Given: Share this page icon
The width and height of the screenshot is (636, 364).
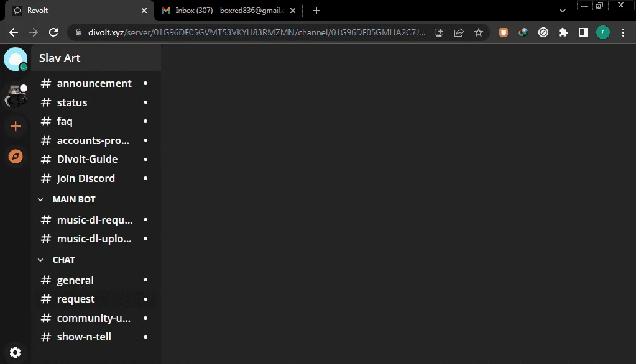Looking at the screenshot, I should (x=459, y=32).
